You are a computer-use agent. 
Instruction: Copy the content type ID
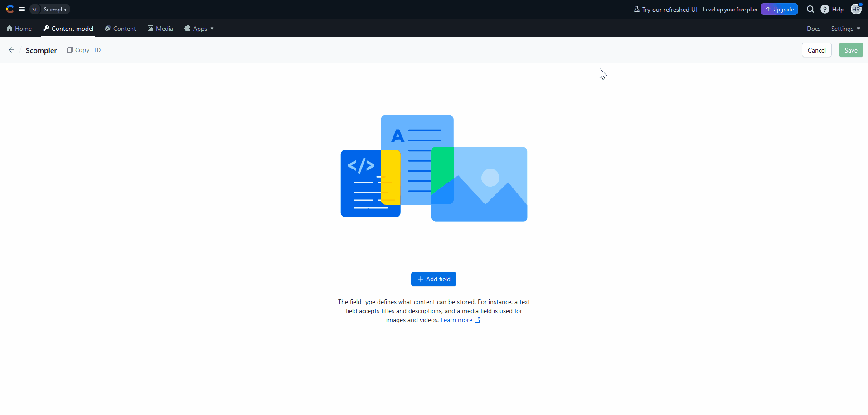tap(84, 50)
